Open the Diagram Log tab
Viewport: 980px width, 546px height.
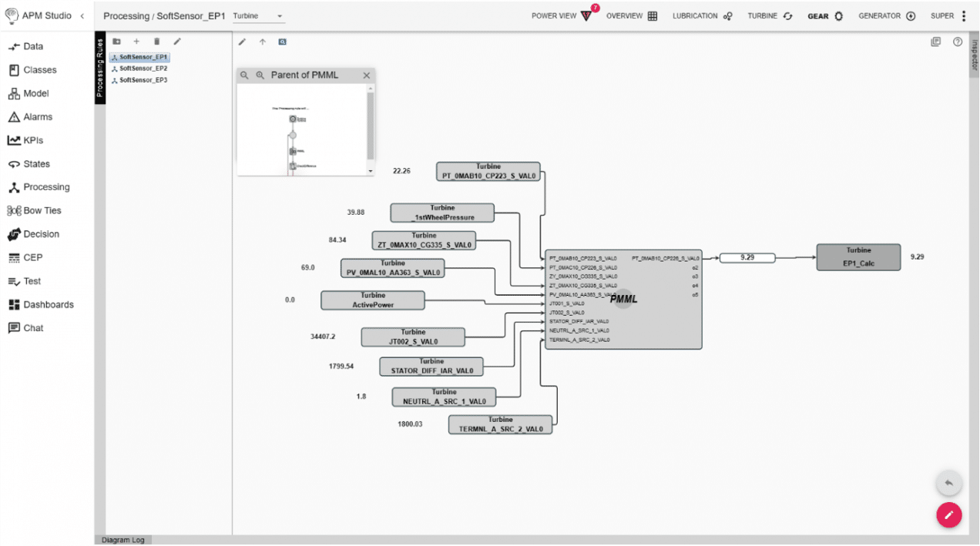[x=123, y=541]
